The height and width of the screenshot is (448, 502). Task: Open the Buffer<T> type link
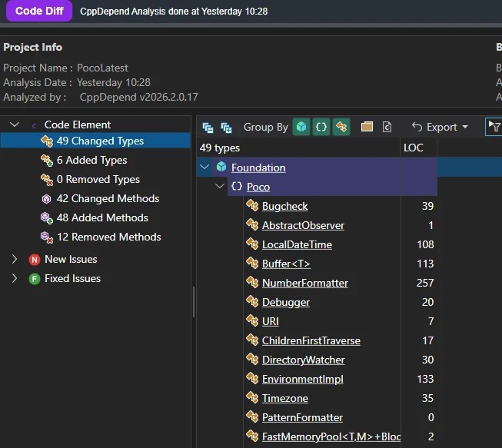(x=286, y=264)
